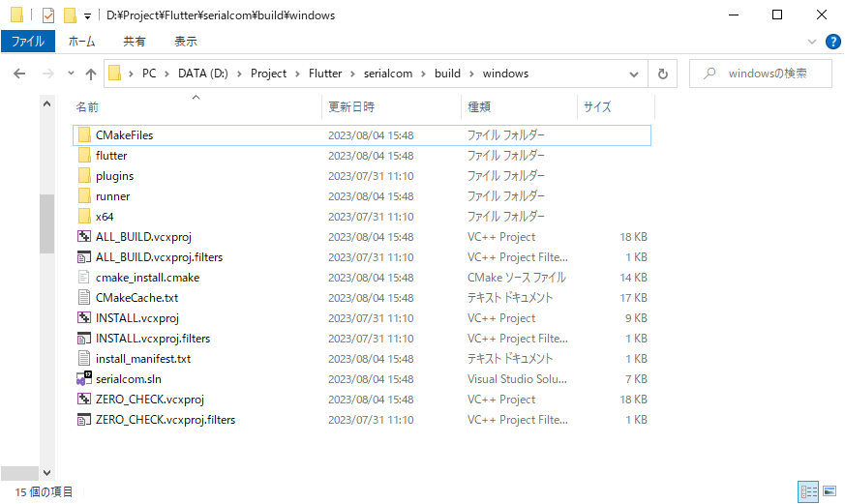Click the New Folder quick access icon
845x504 pixels.
coord(70,15)
